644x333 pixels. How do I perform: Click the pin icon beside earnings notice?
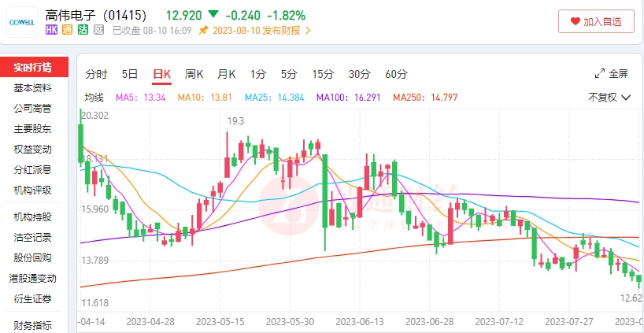204,30
